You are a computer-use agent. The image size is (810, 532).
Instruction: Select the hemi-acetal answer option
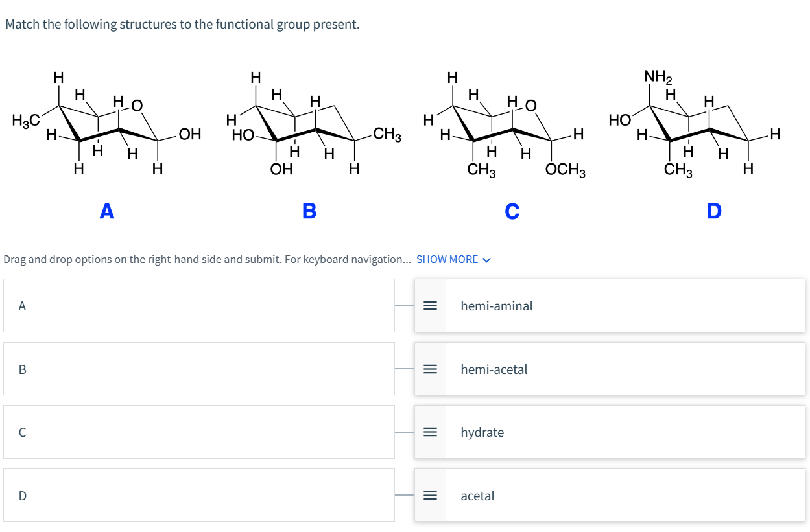[610, 369]
